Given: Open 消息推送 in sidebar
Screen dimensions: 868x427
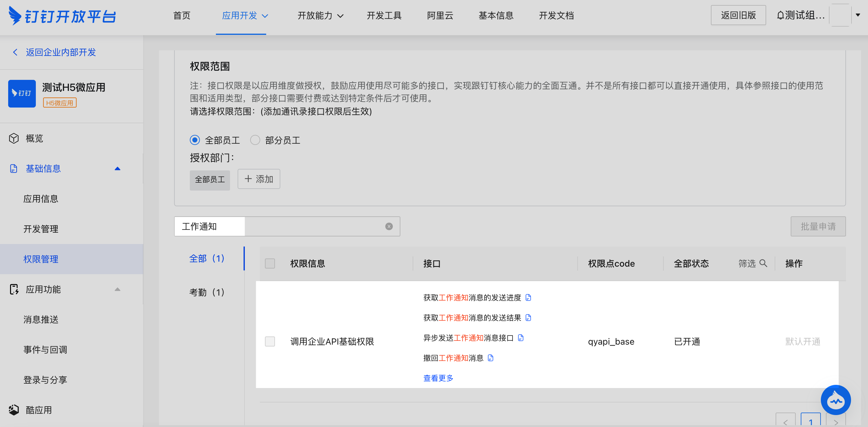Looking at the screenshot, I should pyautogui.click(x=41, y=319).
